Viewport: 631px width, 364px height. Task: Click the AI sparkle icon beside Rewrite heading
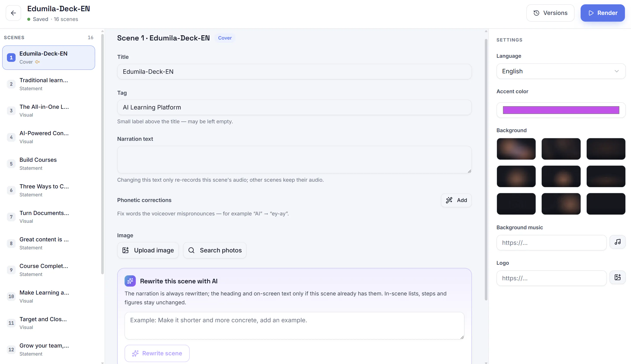(x=130, y=281)
